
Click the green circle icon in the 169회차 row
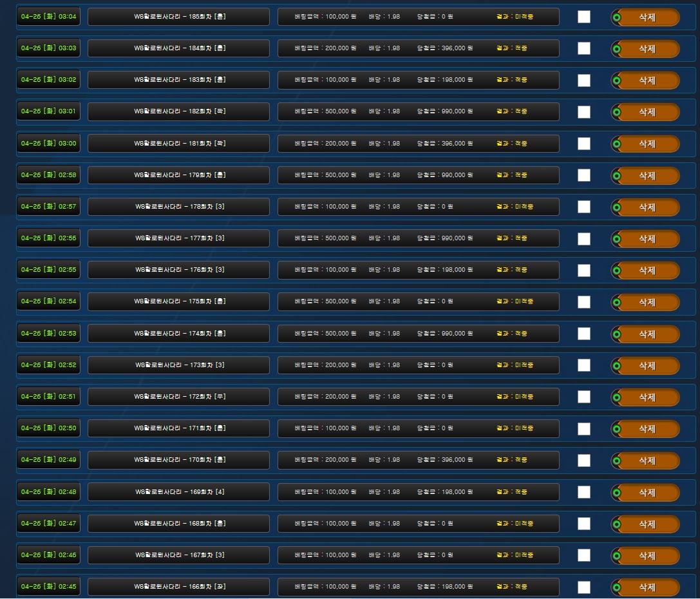coord(616,493)
